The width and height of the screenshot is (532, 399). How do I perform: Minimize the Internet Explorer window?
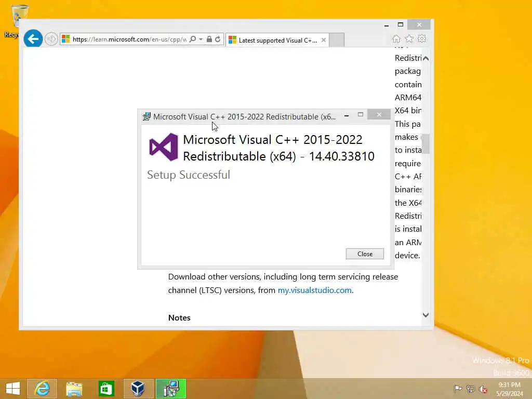coord(387,25)
